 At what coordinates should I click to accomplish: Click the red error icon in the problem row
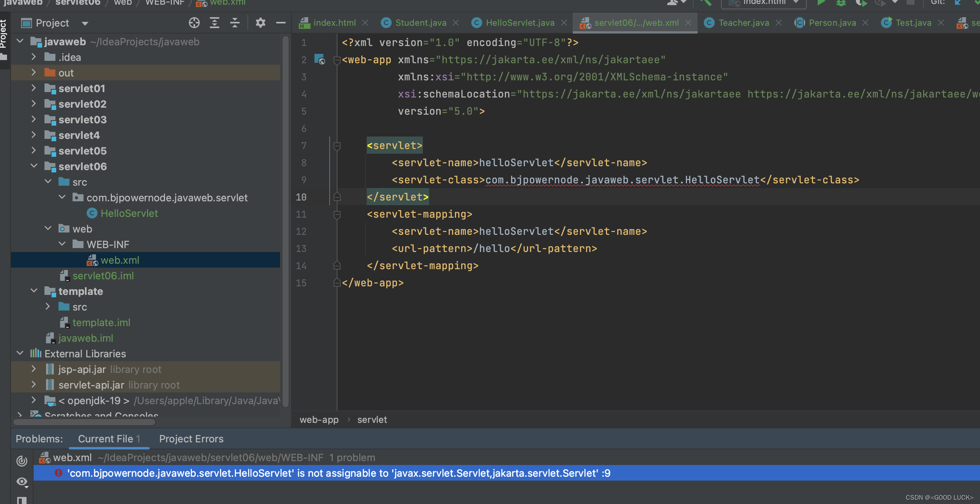pyautogui.click(x=58, y=473)
